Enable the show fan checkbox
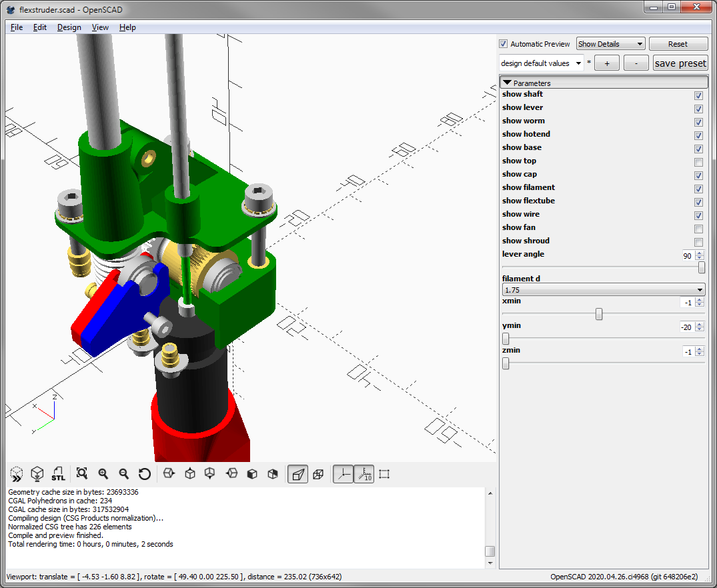This screenshot has height=588, width=717. tap(698, 229)
